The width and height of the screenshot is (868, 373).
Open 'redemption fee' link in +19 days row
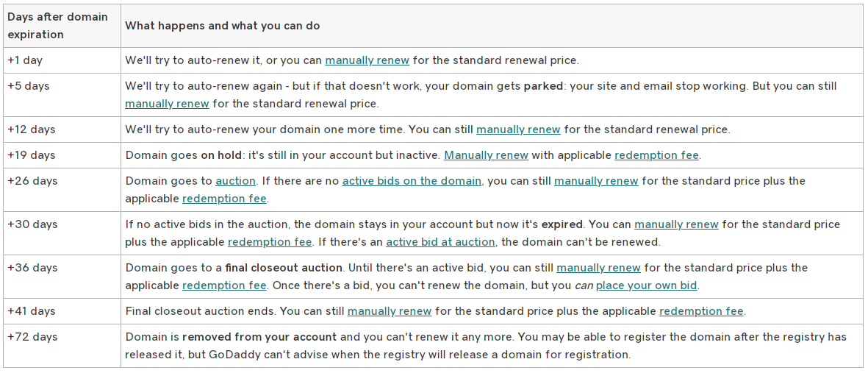pos(656,156)
